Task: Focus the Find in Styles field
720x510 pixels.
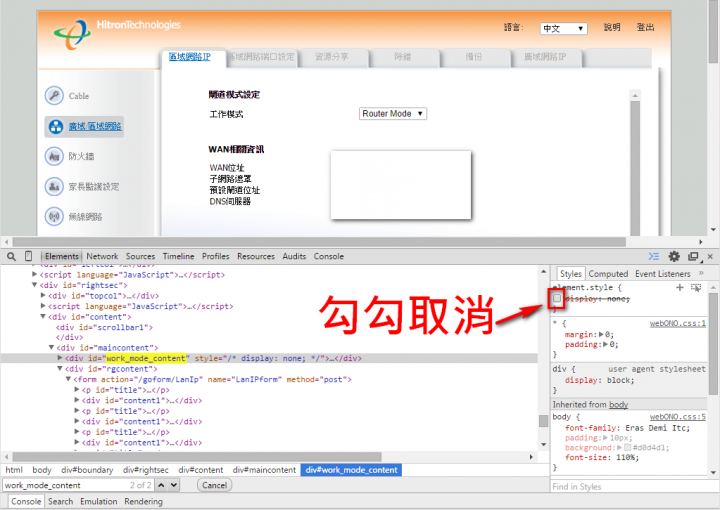Action: [x=629, y=486]
